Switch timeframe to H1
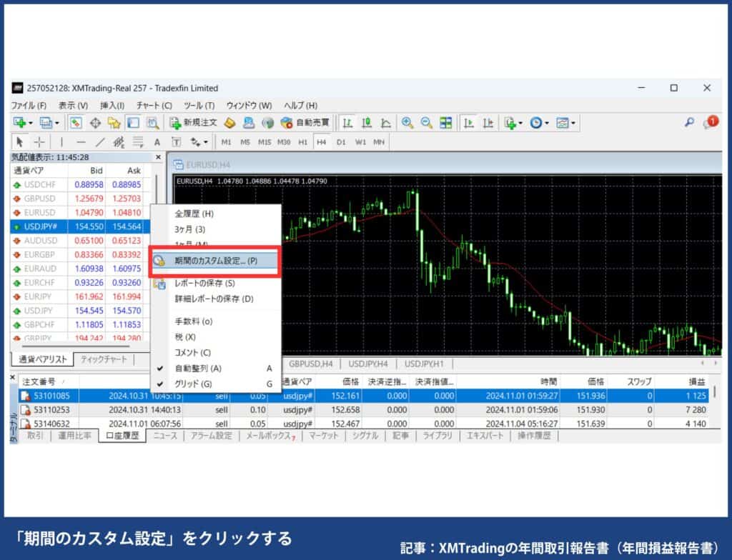 303,142
